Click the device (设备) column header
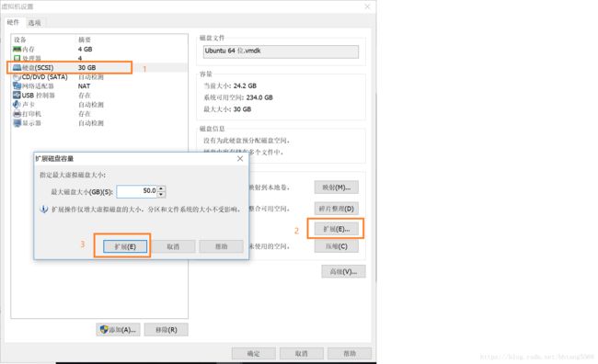The height and width of the screenshot is (364, 598). pos(20,40)
